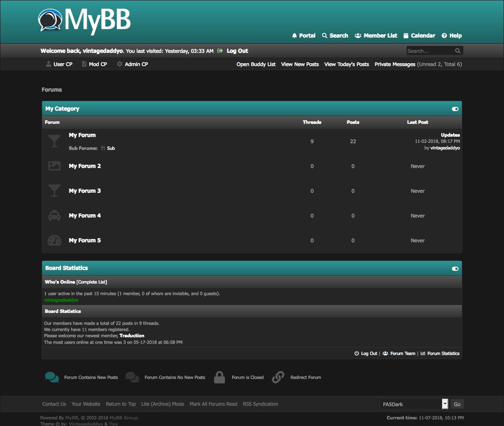Image resolution: width=504 pixels, height=426 pixels.
Task: Open the Member List in the header
Action: click(376, 35)
